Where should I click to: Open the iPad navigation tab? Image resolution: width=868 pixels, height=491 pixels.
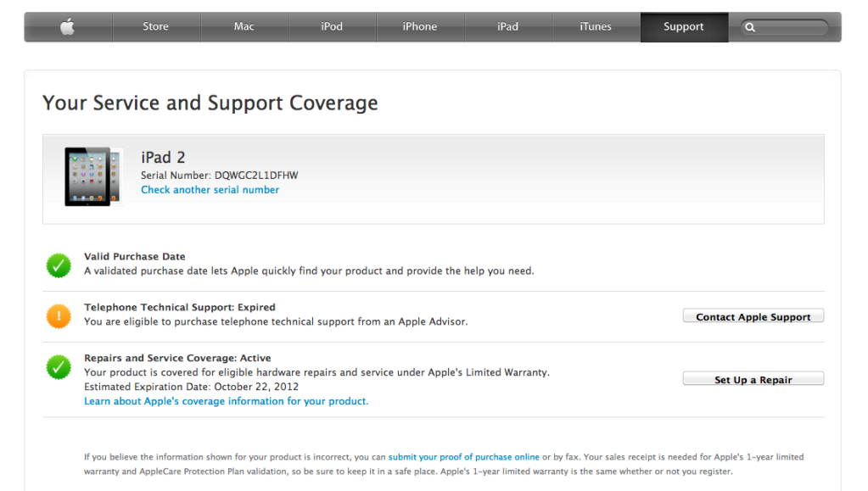(x=507, y=27)
